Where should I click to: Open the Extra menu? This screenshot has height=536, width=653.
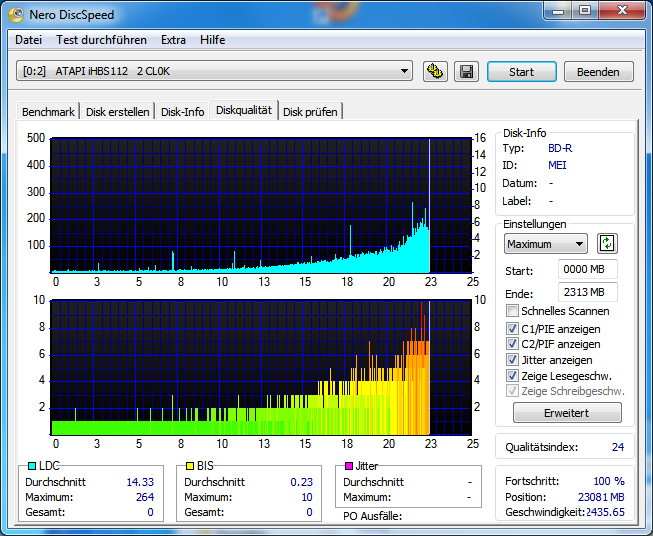click(x=173, y=40)
